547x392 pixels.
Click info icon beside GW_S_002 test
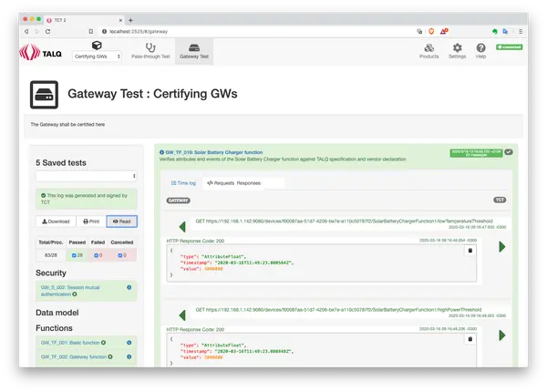[x=129, y=288]
